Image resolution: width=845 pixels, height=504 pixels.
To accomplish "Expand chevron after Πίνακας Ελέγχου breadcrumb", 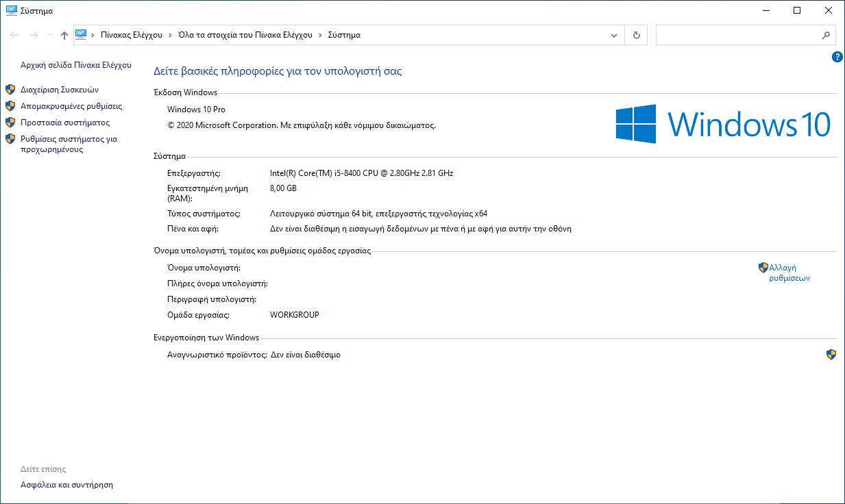I will [x=171, y=35].
